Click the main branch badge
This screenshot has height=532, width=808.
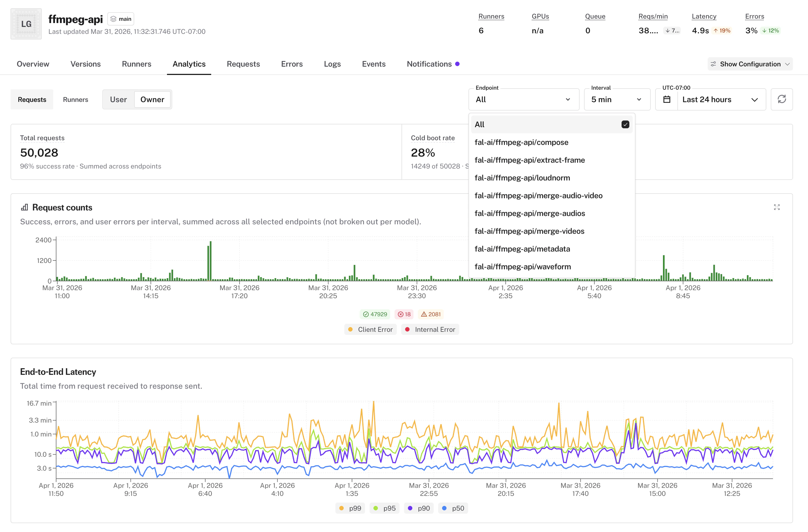(121, 19)
